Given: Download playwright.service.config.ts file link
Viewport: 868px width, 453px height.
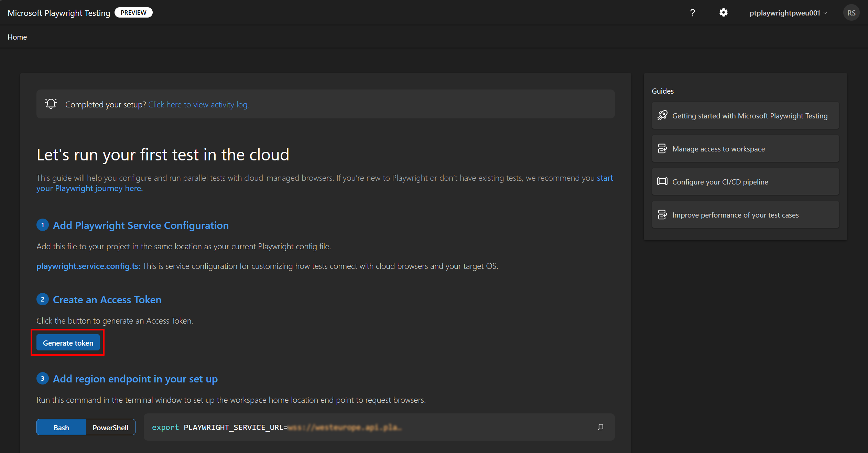Looking at the screenshot, I should point(88,266).
